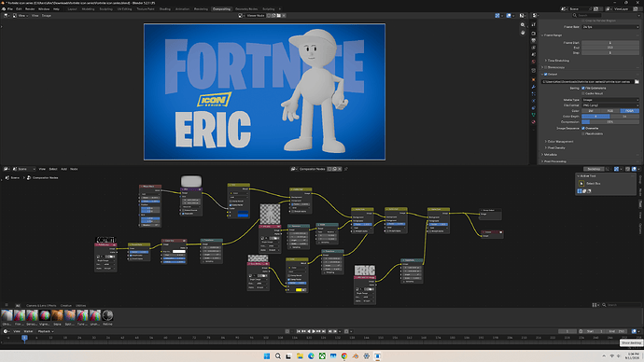644x362 pixels.
Task: Enable the Stereoscopy checkbox
Action: [x=545, y=67]
